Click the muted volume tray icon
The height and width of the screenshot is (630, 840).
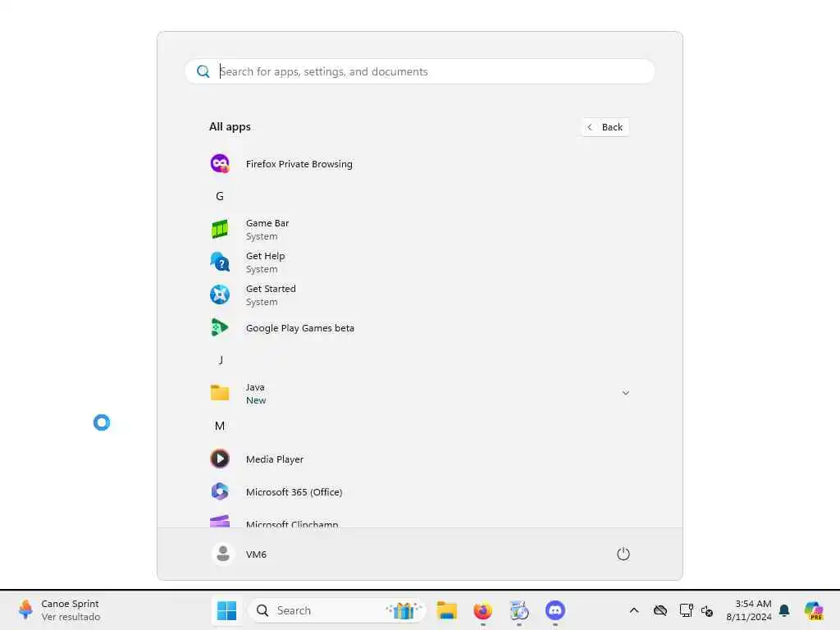(x=706, y=610)
